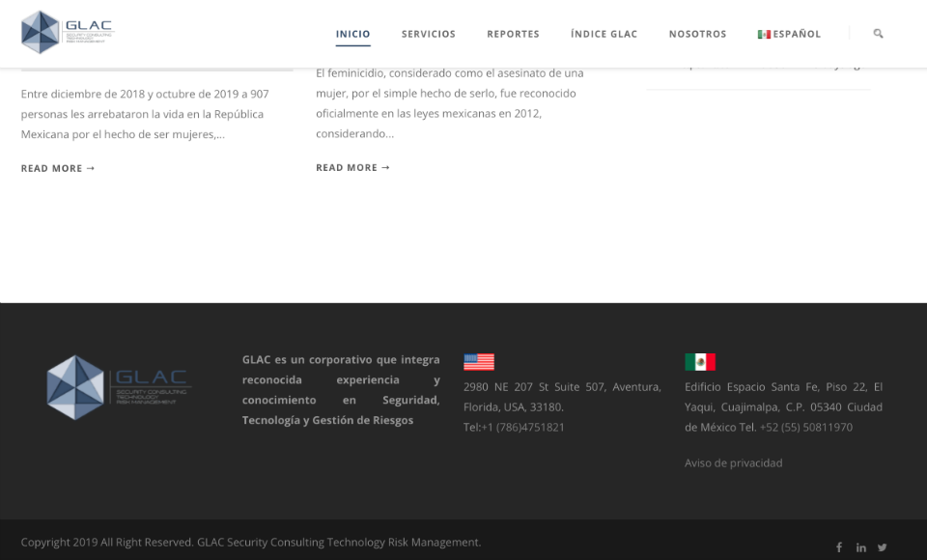
Task: Click the GLAC logo in the footer
Action: 118,387
